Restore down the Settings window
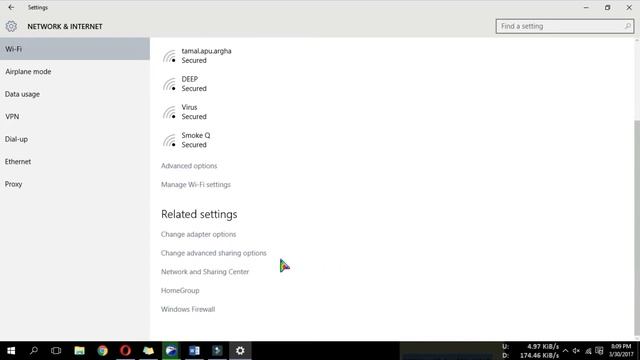Viewport: 640px width, 360px height. [607, 7]
